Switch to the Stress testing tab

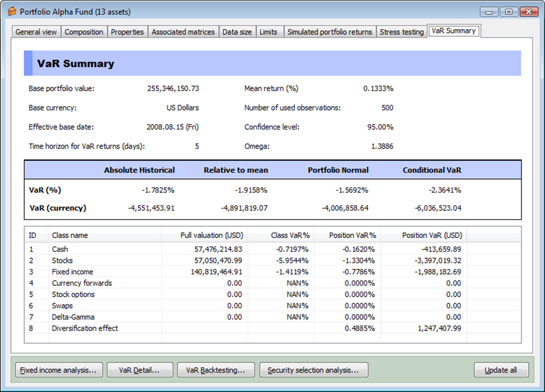point(402,32)
